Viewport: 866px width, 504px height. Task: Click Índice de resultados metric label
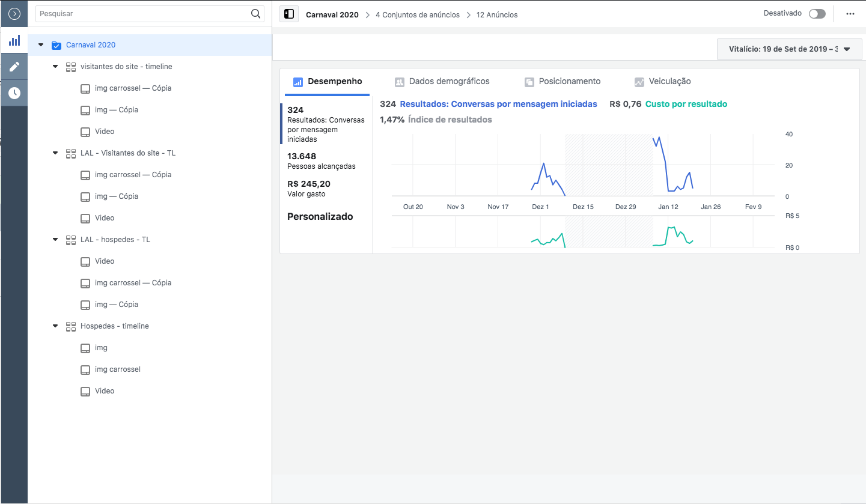click(x=450, y=120)
